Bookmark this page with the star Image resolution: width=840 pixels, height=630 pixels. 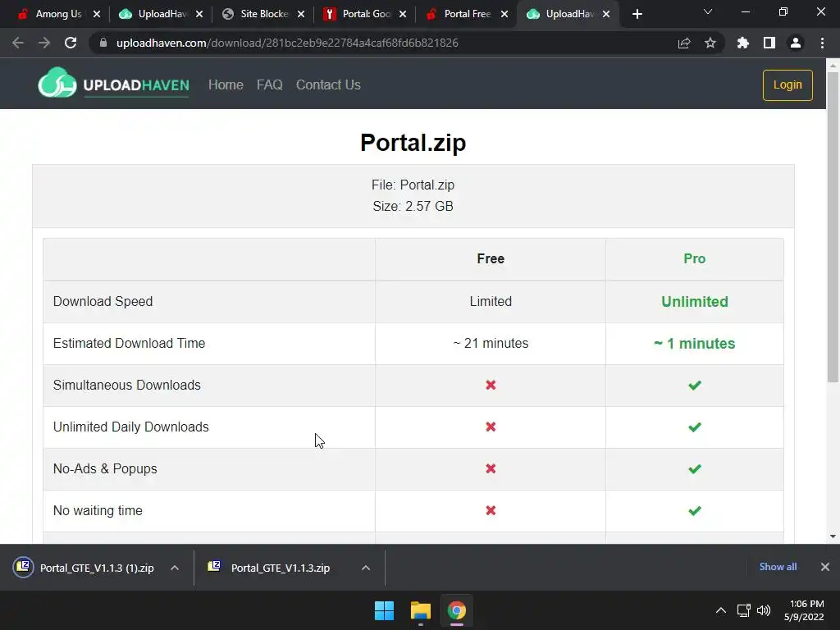tap(710, 43)
